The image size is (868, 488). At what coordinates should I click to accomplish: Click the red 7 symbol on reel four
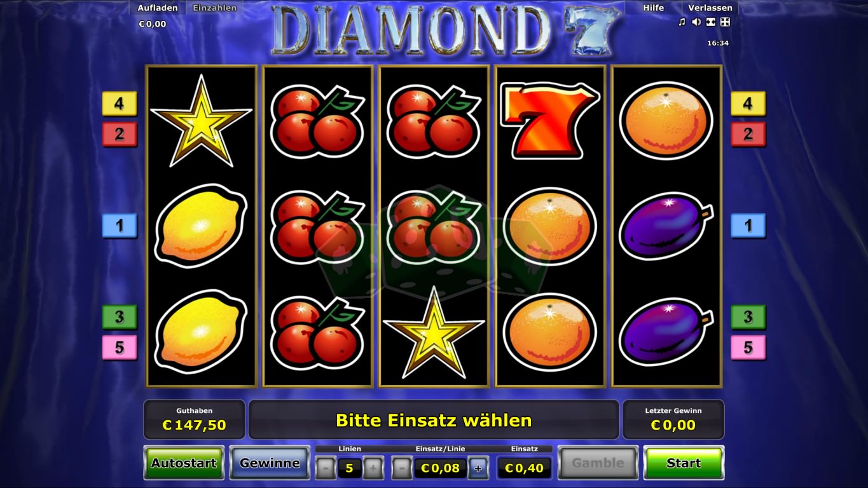click(x=549, y=120)
